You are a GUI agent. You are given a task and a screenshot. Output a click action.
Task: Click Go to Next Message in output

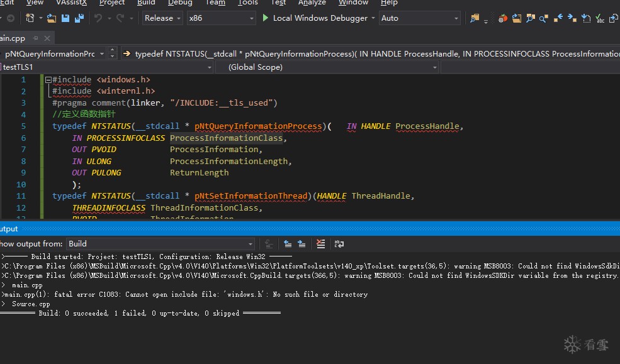302,244
